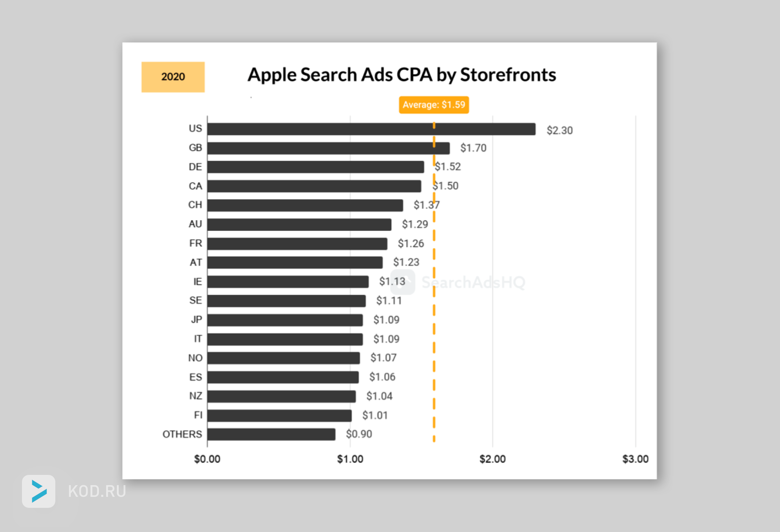Click the CH country label

[195, 205]
